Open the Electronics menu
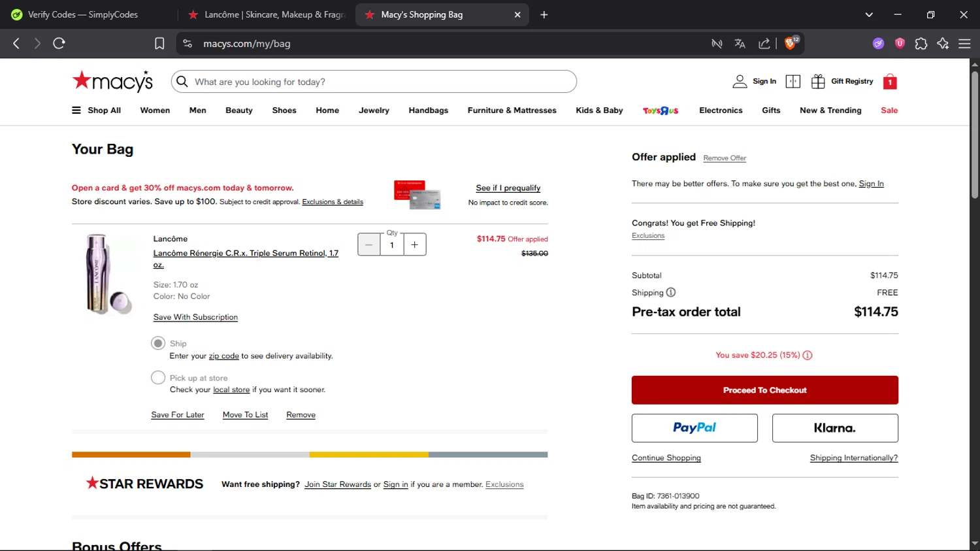980x551 pixels. click(x=721, y=110)
